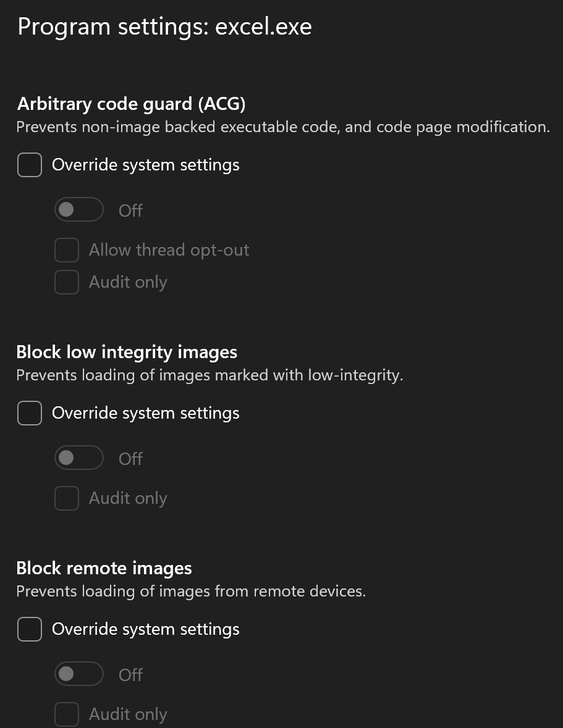Turn on the Block remote images switch
This screenshot has height=728, width=563.
pyautogui.click(x=78, y=674)
